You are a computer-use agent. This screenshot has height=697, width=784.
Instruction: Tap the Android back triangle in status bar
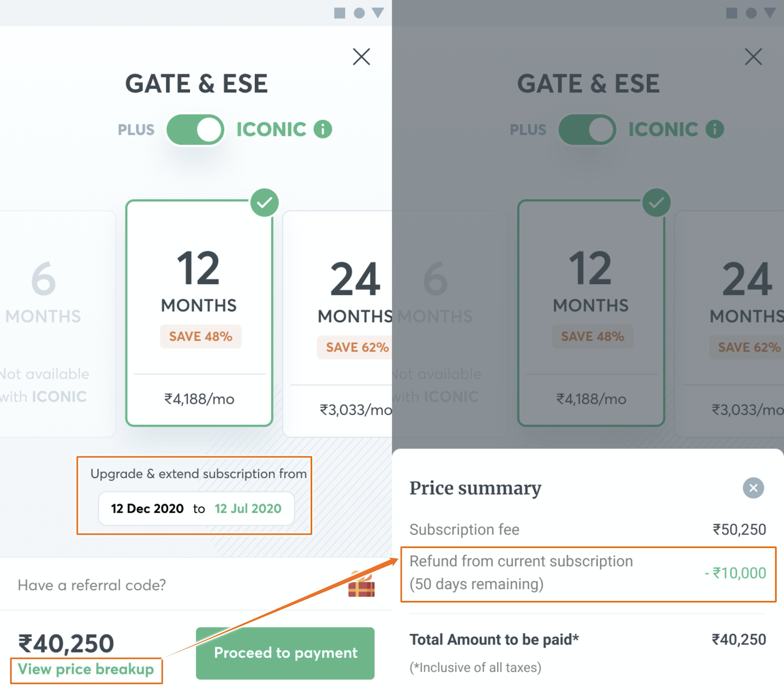coord(378,13)
